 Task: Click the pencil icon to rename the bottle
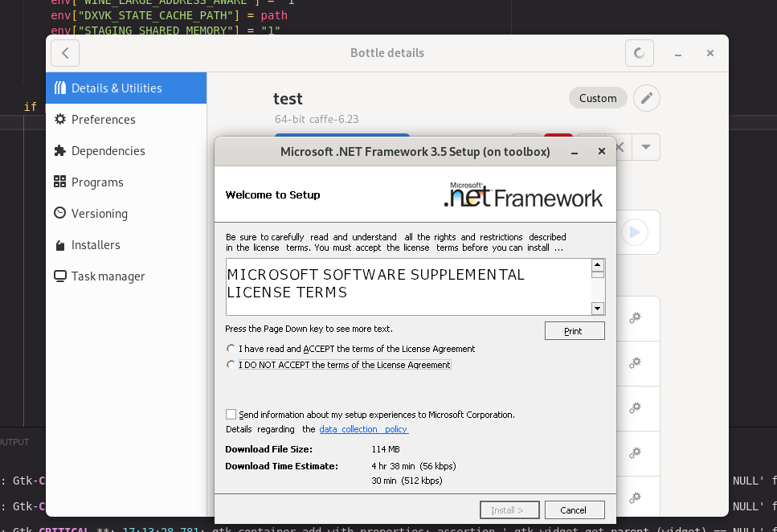[x=647, y=97]
